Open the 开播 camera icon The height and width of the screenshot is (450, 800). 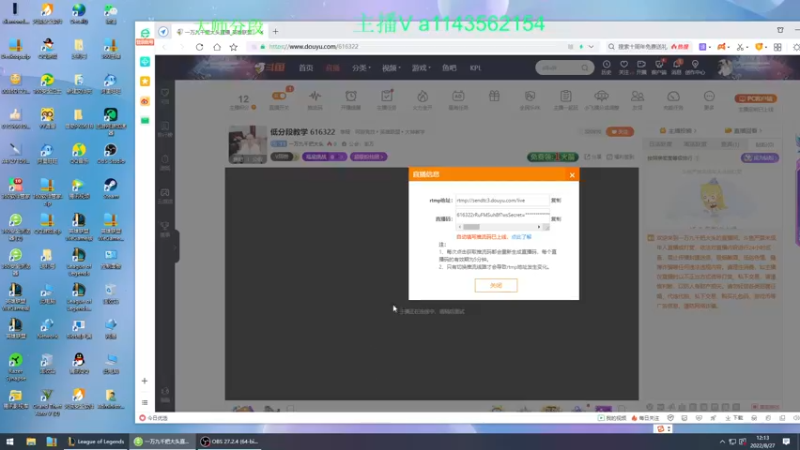click(641, 67)
